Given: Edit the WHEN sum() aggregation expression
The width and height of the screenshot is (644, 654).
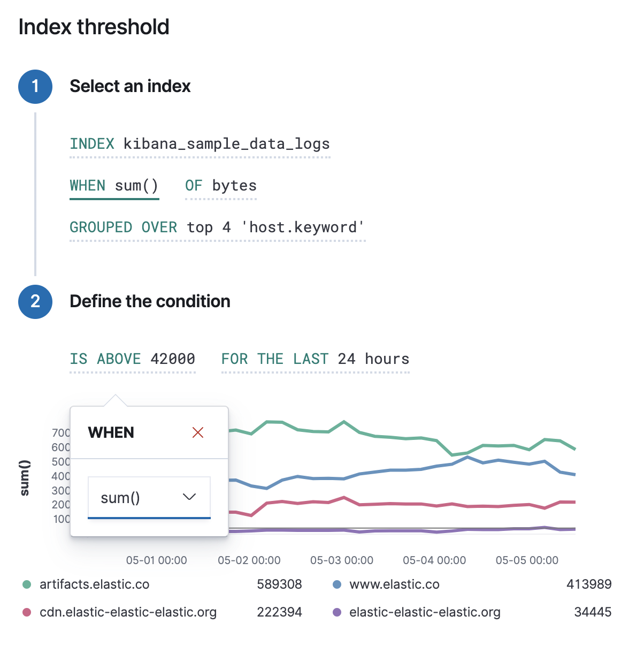Looking at the screenshot, I should click(113, 186).
